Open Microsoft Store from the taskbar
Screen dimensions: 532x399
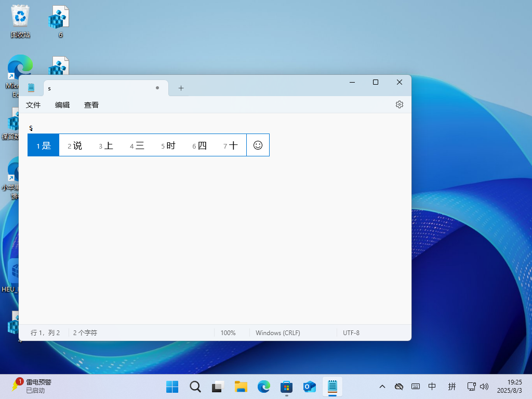(287, 387)
